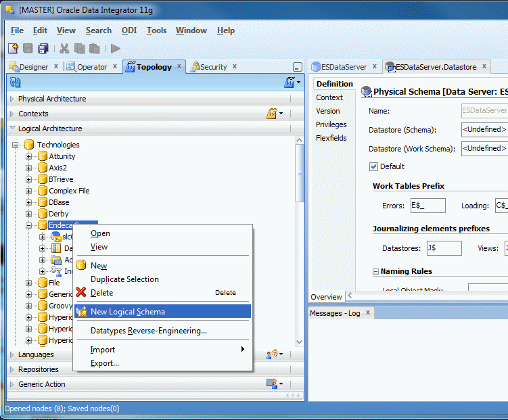Open the Topology menu icon dropdown
This screenshot has height=420, width=508.
(x=292, y=83)
